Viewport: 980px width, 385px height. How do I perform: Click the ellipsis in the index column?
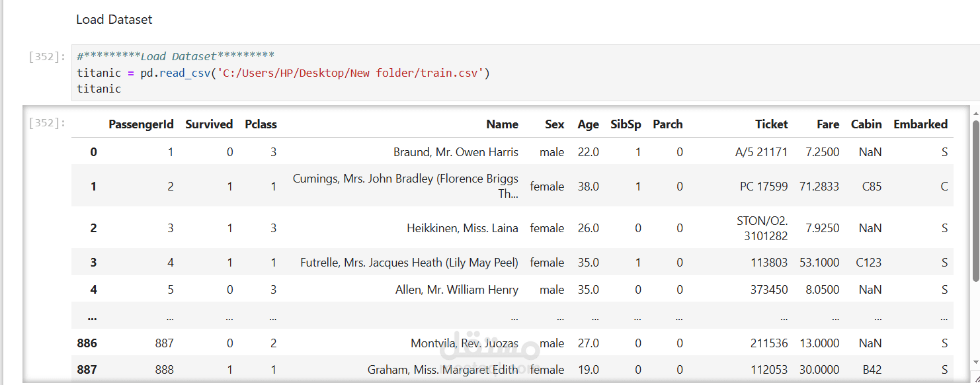(92, 317)
